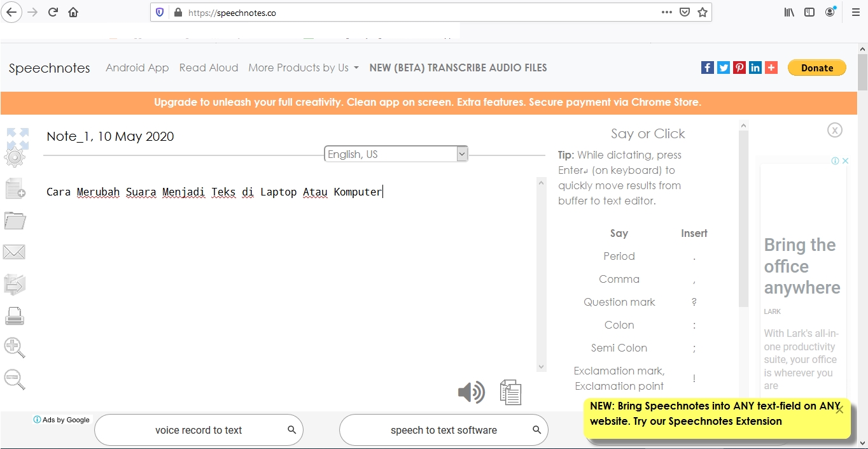Viewport: 868px width, 449px height.
Task: Open the Firefox account icon
Action: coord(830,12)
